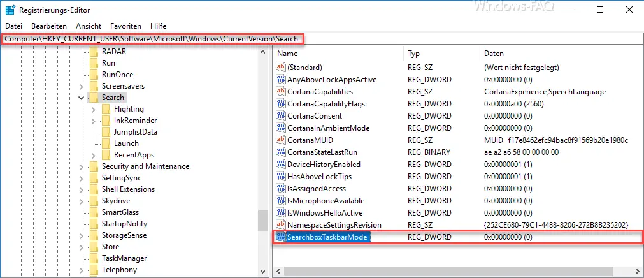Click the registry path address bar
Screen dimensions: 644x278
[322, 39]
